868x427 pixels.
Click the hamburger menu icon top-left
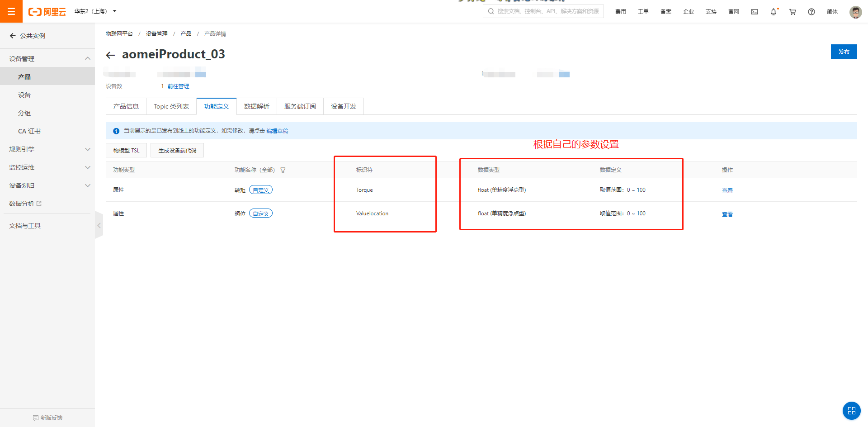pos(11,11)
